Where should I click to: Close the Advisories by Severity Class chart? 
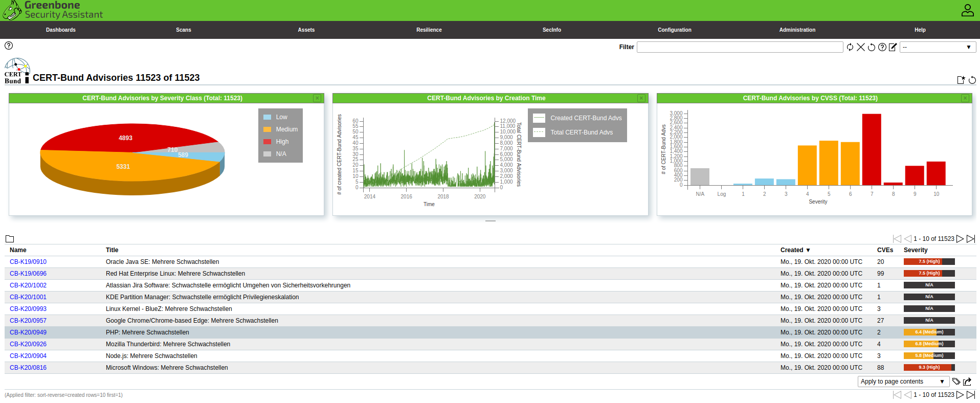point(317,98)
